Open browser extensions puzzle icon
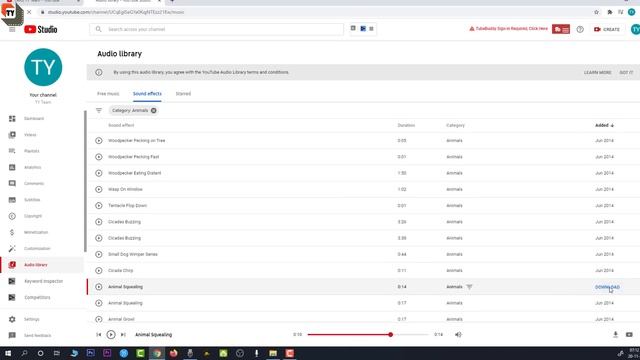The width and height of the screenshot is (640, 360). click(610, 12)
